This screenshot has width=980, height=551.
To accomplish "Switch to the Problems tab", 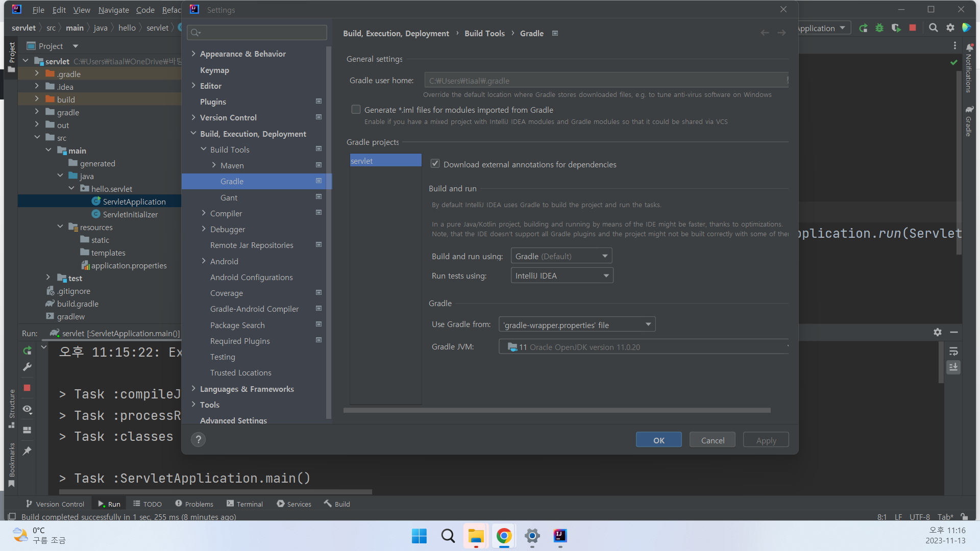I will 194,504.
